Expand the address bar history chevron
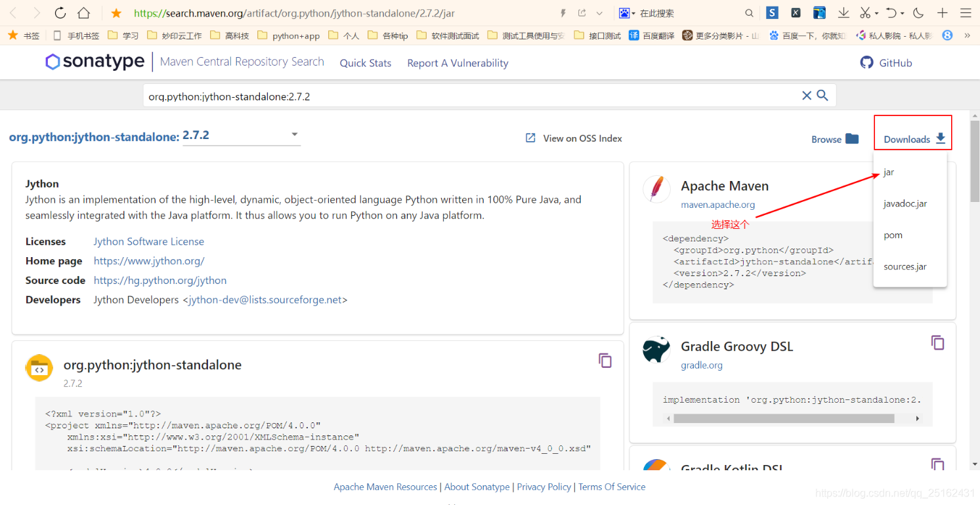 tap(599, 13)
